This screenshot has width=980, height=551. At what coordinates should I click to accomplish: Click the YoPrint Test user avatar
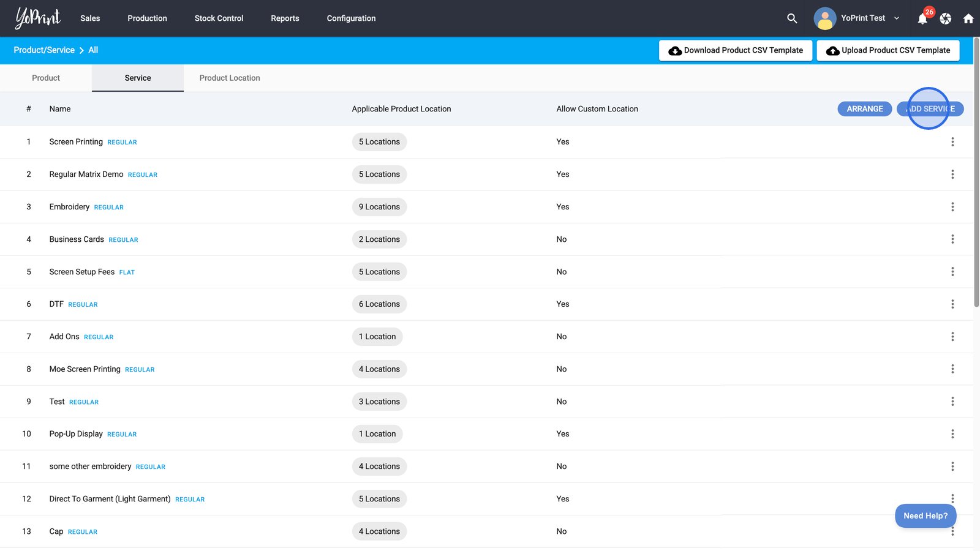pos(825,18)
